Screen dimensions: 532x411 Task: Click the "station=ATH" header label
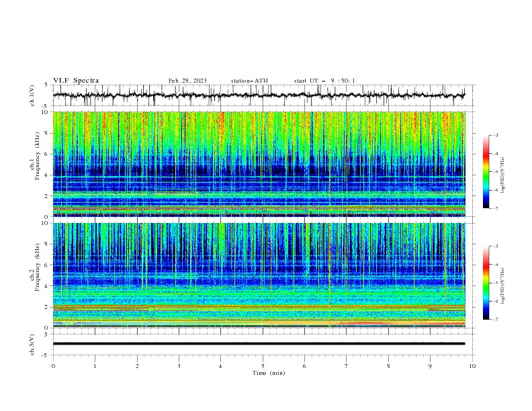click(x=249, y=81)
